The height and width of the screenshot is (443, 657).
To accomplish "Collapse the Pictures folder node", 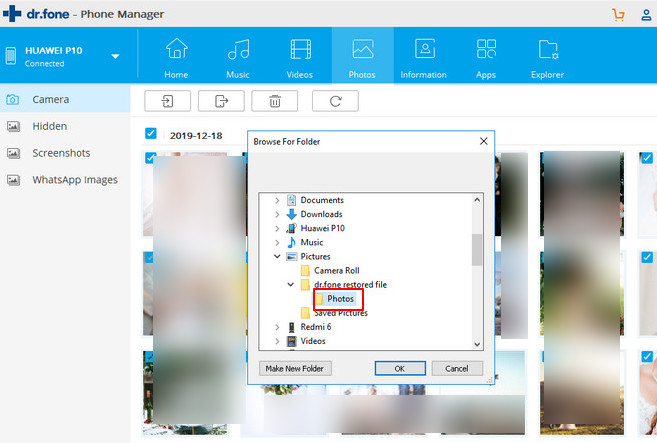I will tap(277, 256).
